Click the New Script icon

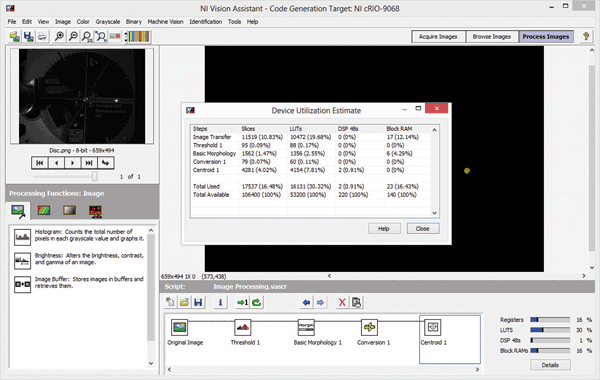[170, 302]
